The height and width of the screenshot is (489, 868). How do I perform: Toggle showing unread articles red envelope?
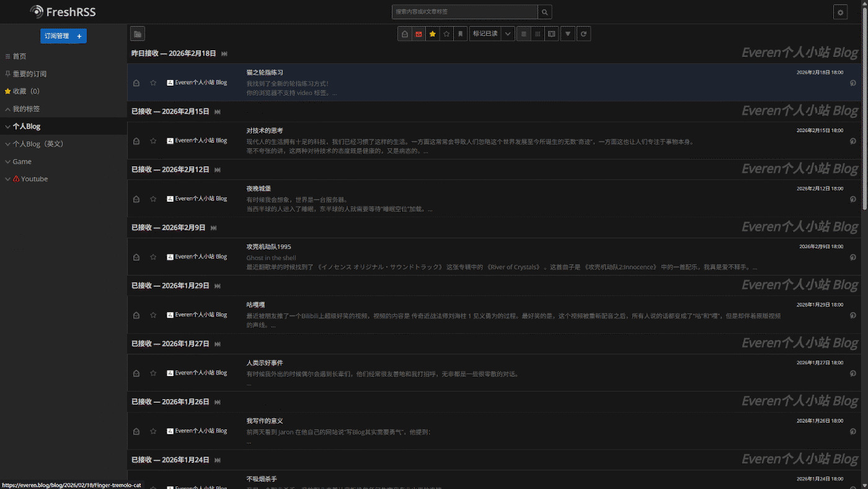click(x=418, y=34)
